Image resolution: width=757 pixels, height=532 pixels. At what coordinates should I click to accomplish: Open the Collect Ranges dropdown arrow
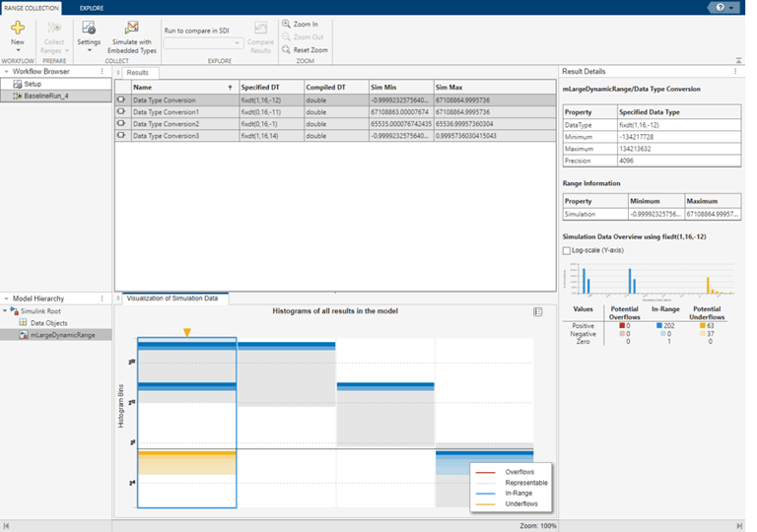tap(67, 50)
